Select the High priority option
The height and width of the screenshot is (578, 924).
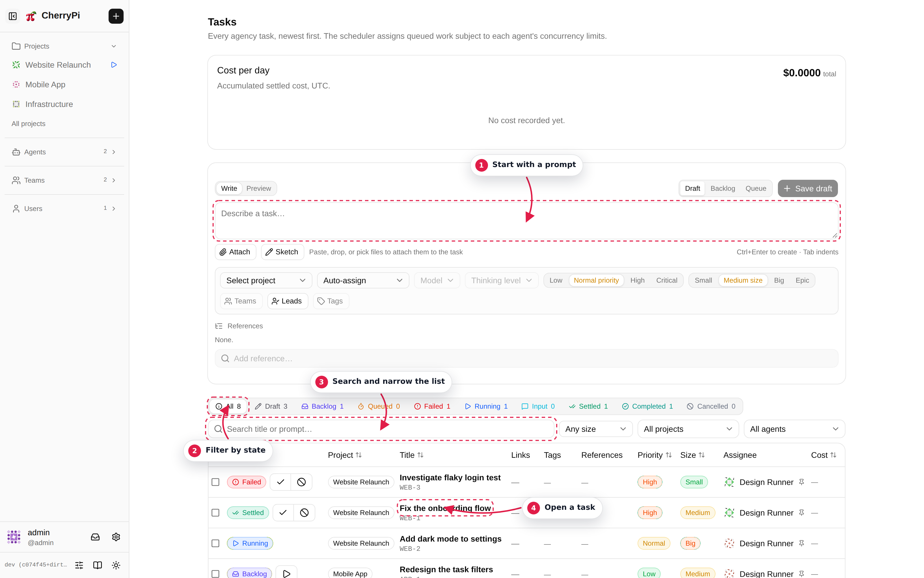click(x=637, y=280)
